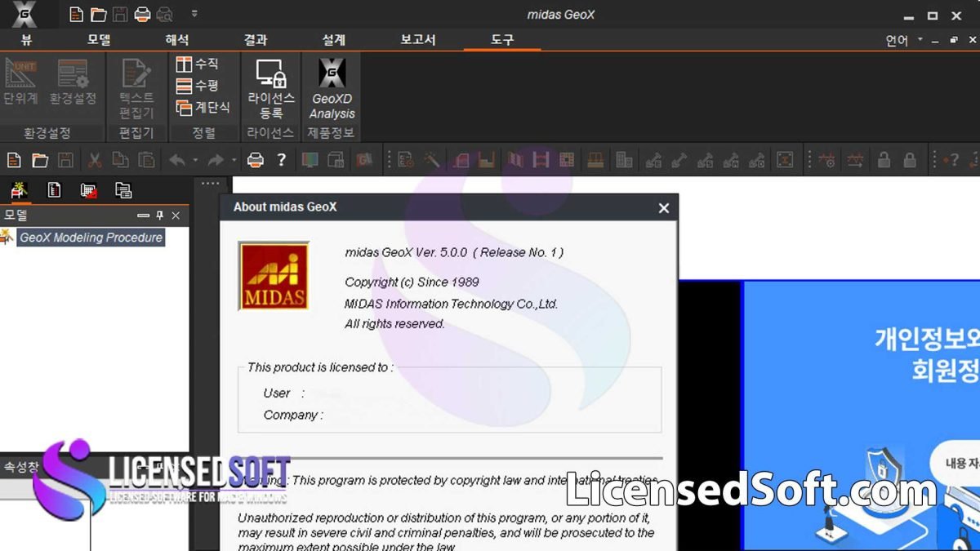Screen dimensions: 980x551
Task: Click the Print icon in main toolbar
Action: coord(256,160)
